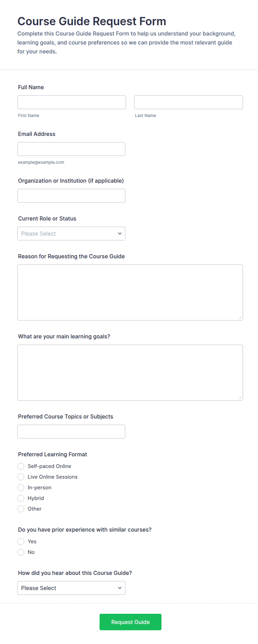Select the In-person learning format

[21, 488]
